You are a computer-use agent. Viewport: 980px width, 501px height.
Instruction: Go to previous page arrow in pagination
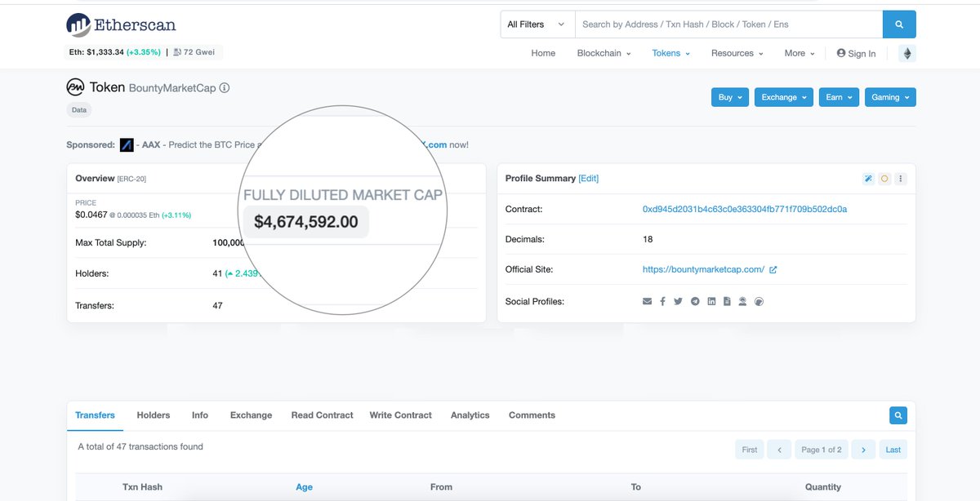coord(779,450)
